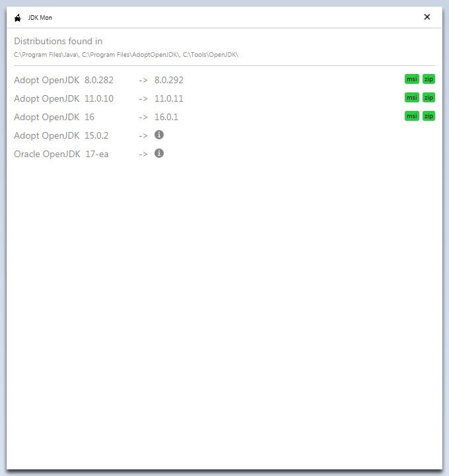Select the Adopt OpenJDK 11.0.10 entry
The image size is (449, 476).
coord(64,98)
